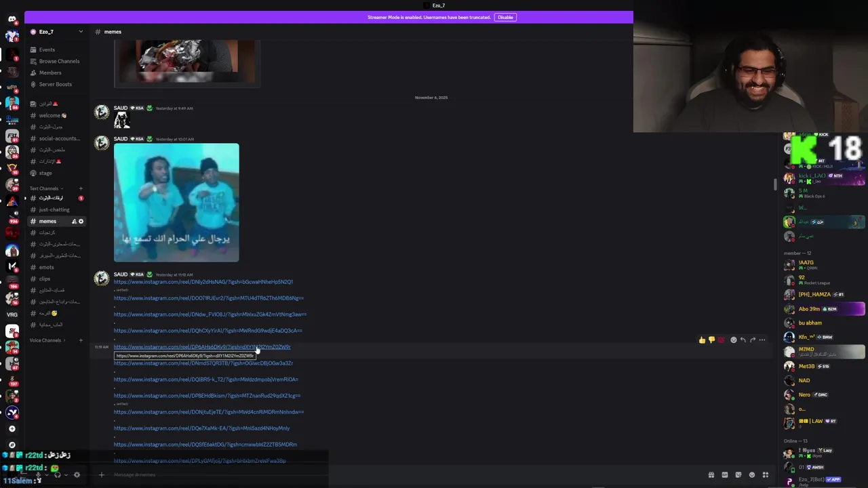Viewport: 868px width, 488px height.
Task: Open Instagram reel link DP6AHs6DKy9
Action: [x=202, y=347]
